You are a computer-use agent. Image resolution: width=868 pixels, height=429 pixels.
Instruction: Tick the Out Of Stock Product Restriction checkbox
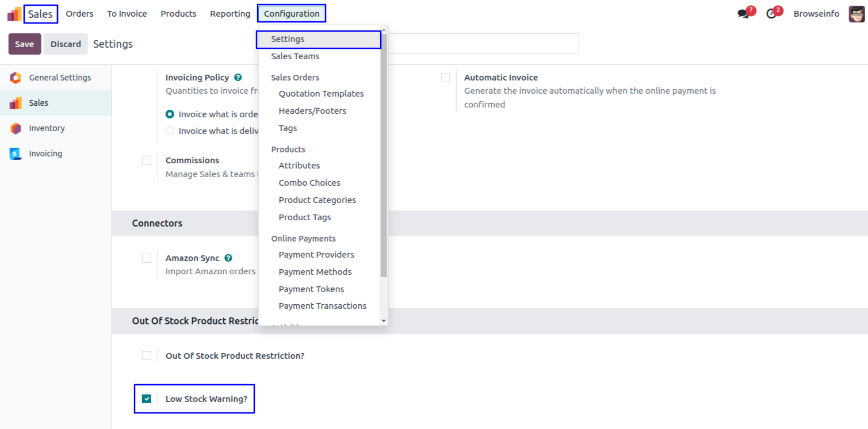pyautogui.click(x=147, y=356)
